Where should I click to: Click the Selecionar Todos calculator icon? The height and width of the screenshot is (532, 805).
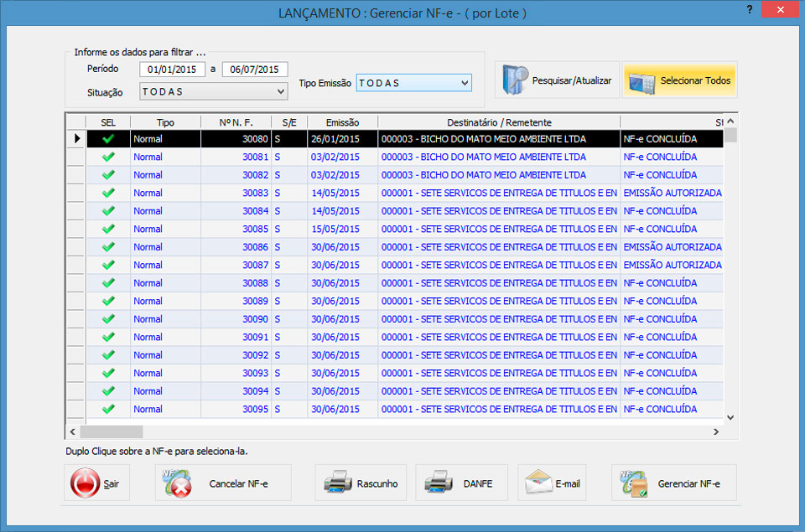(641, 83)
